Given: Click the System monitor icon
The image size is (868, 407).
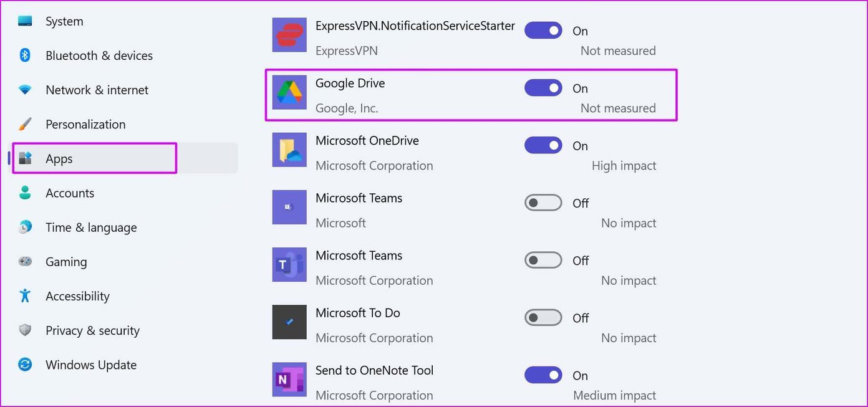Looking at the screenshot, I should (x=25, y=21).
